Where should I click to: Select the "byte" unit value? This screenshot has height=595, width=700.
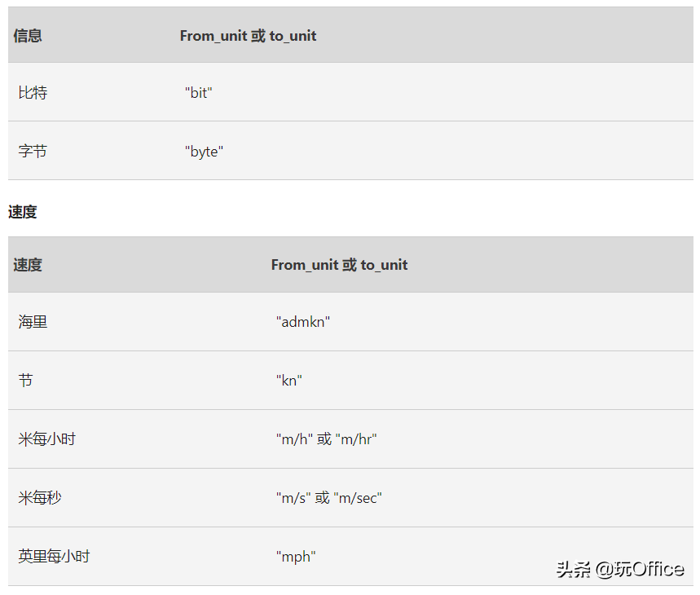[204, 152]
